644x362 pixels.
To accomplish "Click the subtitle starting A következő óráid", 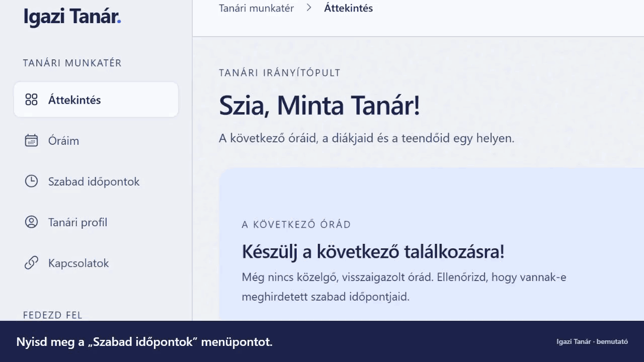I will coord(367,138).
